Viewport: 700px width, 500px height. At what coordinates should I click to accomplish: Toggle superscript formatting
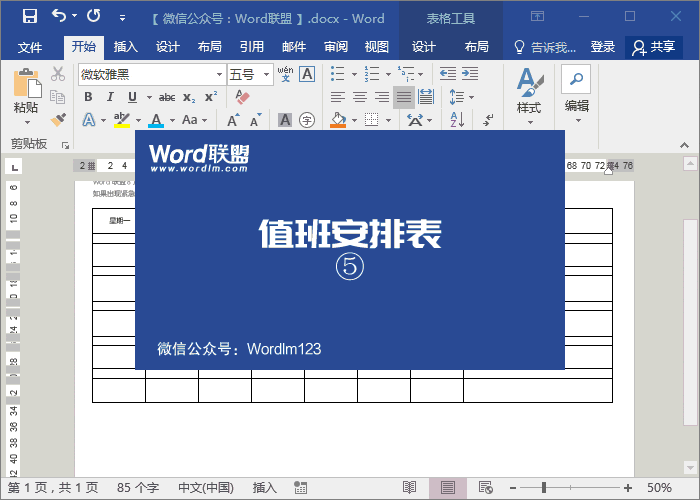(x=211, y=97)
